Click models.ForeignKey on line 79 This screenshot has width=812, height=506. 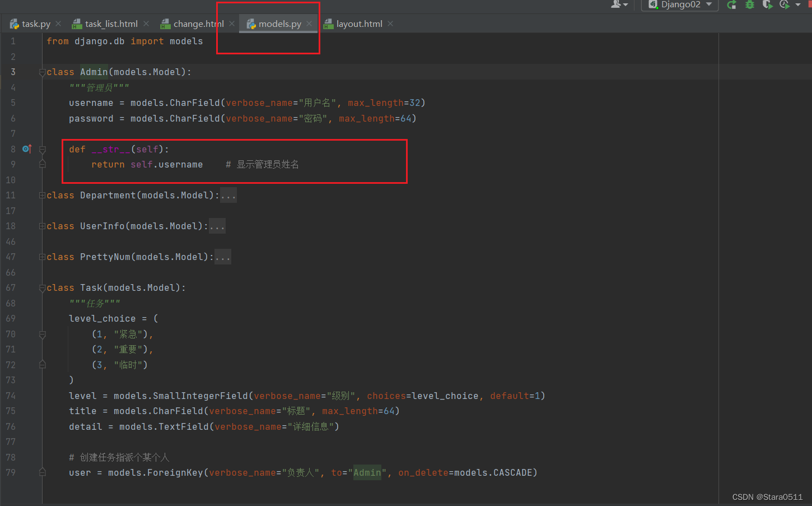pyautogui.click(x=156, y=472)
